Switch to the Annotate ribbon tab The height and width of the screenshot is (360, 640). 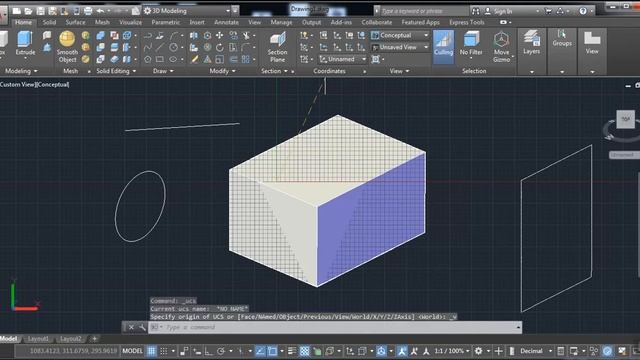point(226,22)
